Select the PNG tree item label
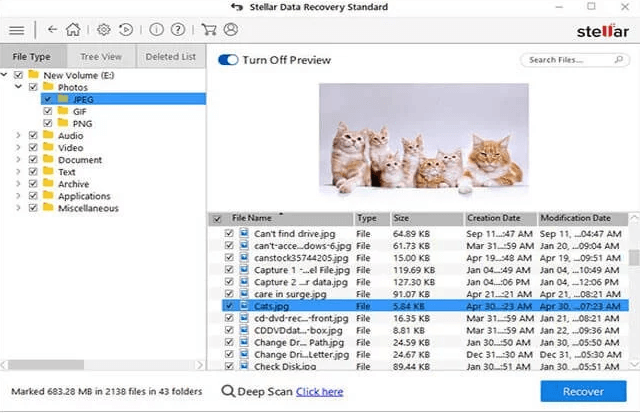This screenshot has height=413, width=640. pyautogui.click(x=82, y=123)
